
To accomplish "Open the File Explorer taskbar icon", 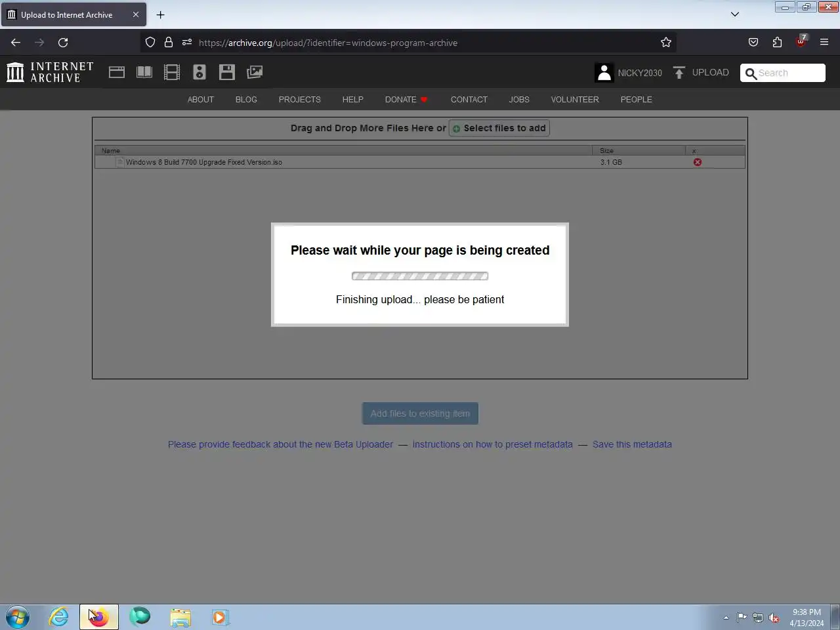I will click(x=180, y=617).
